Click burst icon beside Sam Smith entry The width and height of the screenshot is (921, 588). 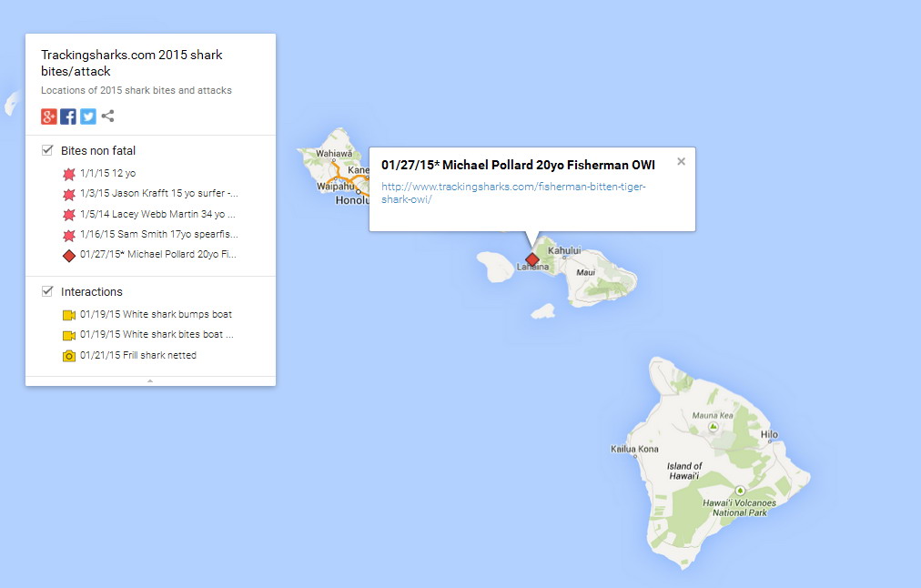point(69,235)
